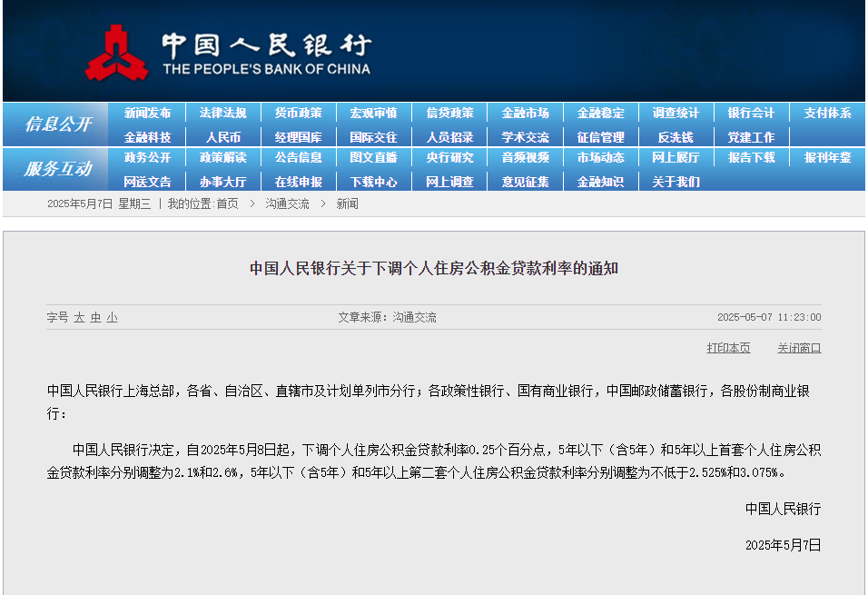Open the 支付体系 section
The height and width of the screenshot is (595, 868).
pos(827,114)
